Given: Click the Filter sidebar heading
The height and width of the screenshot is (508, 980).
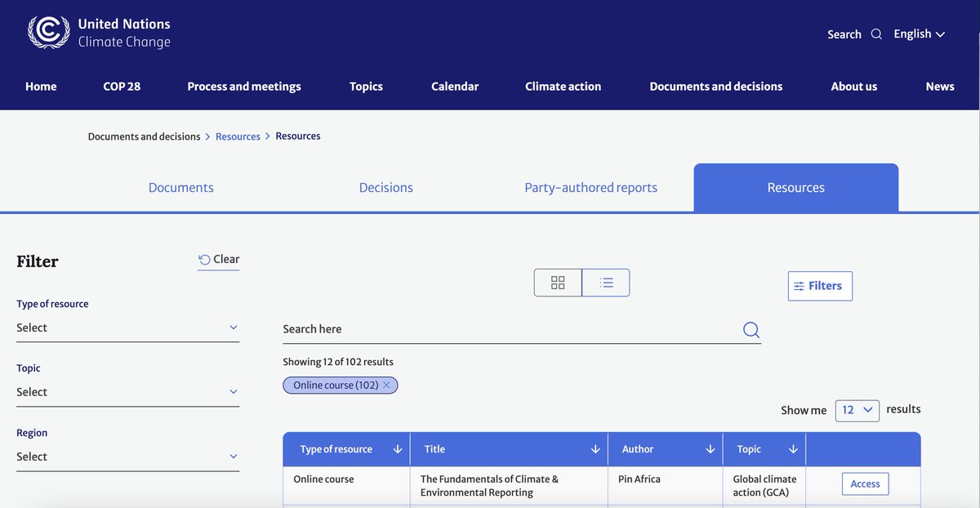Looking at the screenshot, I should 38,261.
